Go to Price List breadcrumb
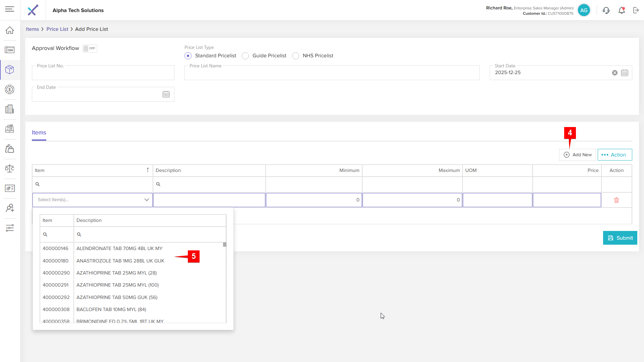Image resolution: width=644 pixels, height=362 pixels. pyautogui.click(x=57, y=29)
